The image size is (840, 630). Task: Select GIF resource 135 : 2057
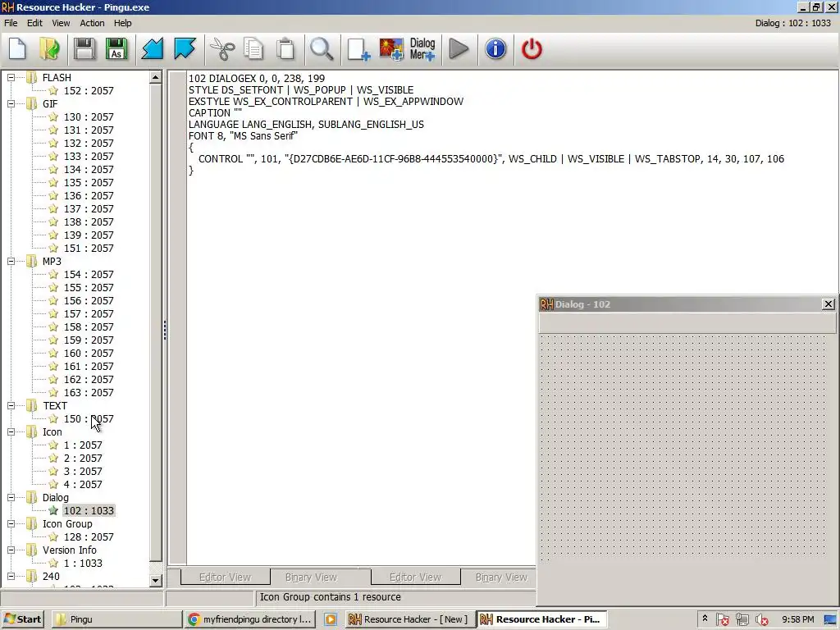point(89,183)
